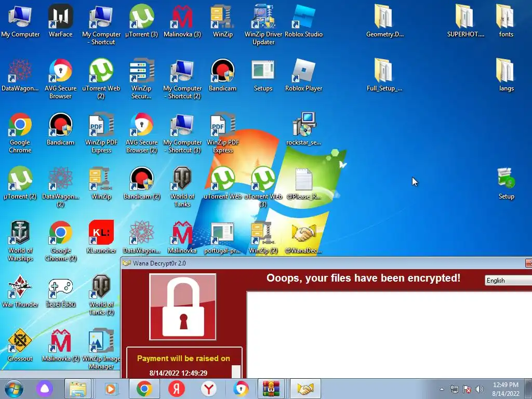Viewport: 532px width, 399px height.
Task: Click the payment countdown progress bar
Action: coord(236,372)
